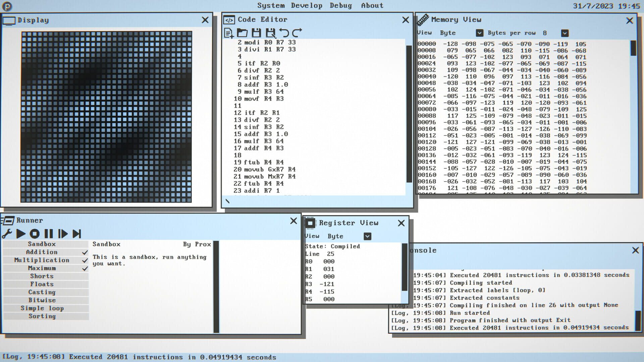This screenshot has width=644, height=362.
Task: Click the Save As disk icon
Action: click(x=270, y=33)
